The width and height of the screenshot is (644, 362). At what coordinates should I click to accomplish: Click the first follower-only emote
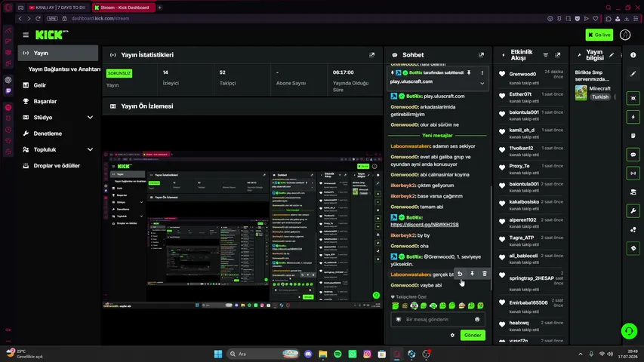tap(395, 305)
